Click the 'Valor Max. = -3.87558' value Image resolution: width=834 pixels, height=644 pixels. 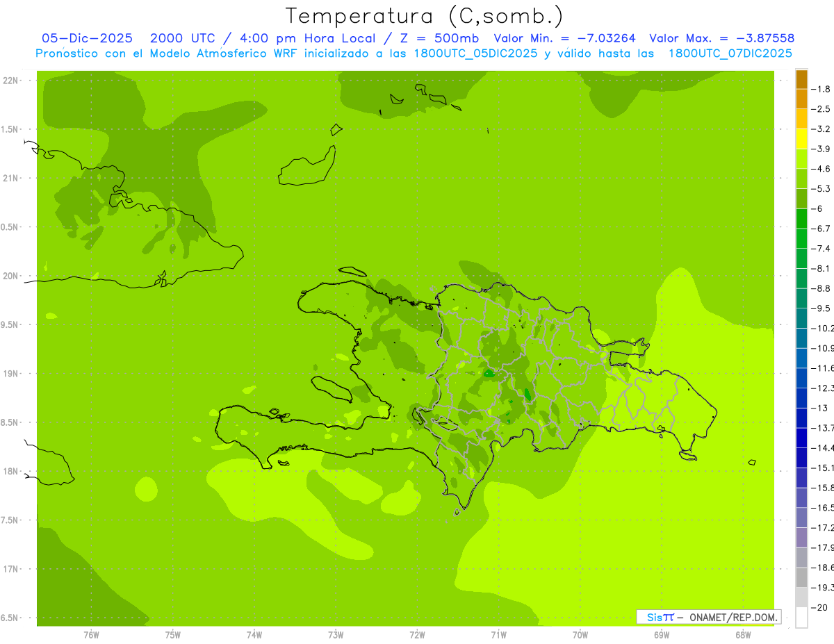pos(721,38)
